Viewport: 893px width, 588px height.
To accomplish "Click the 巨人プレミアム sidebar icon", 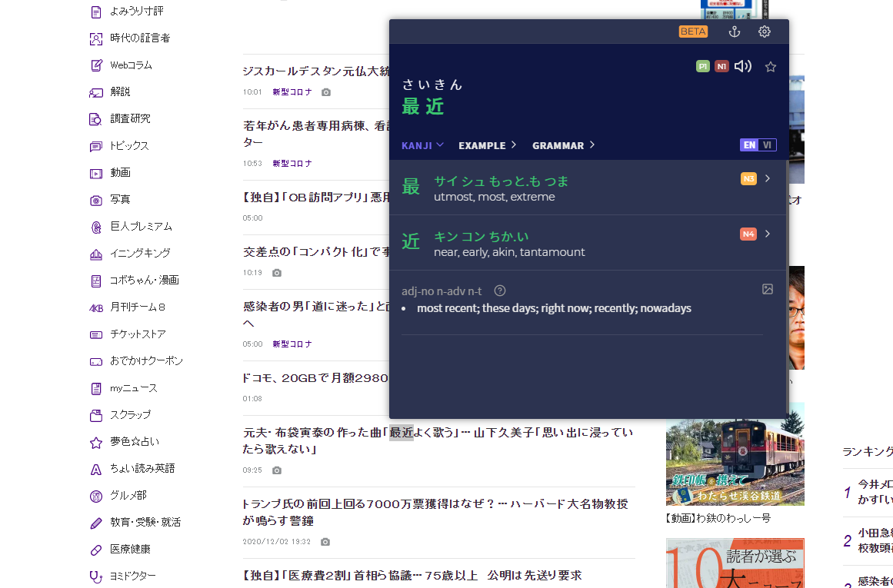I will pyautogui.click(x=96, y=227).
